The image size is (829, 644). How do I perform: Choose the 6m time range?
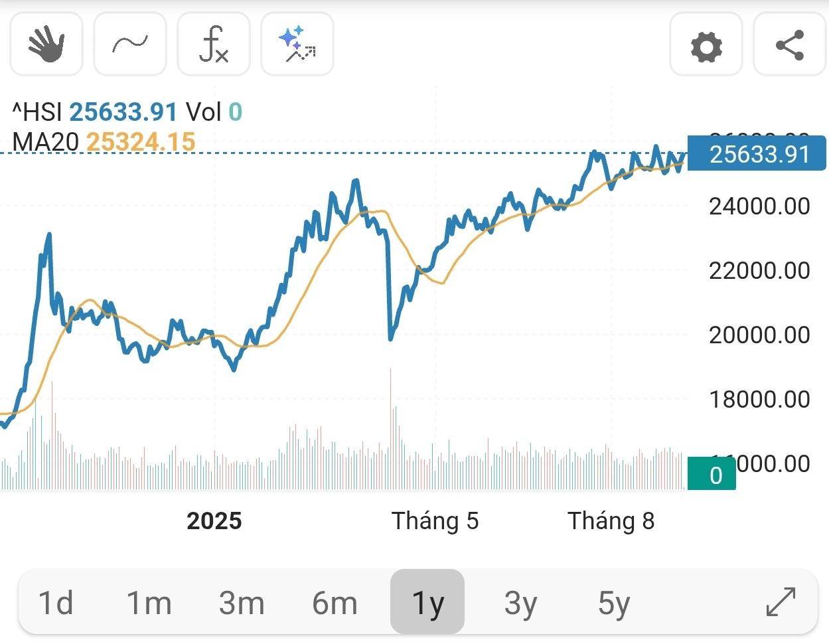pos(335,603)
